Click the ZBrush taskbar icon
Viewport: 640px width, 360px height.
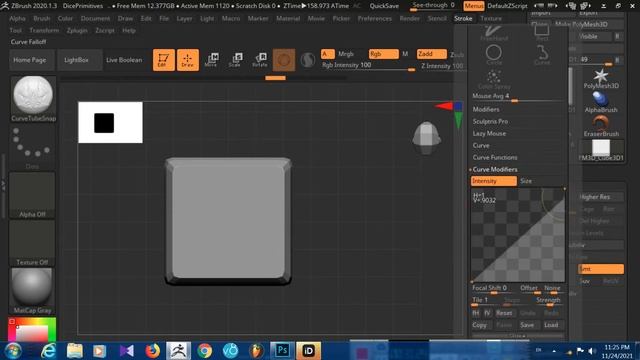(x=179, y=351)
